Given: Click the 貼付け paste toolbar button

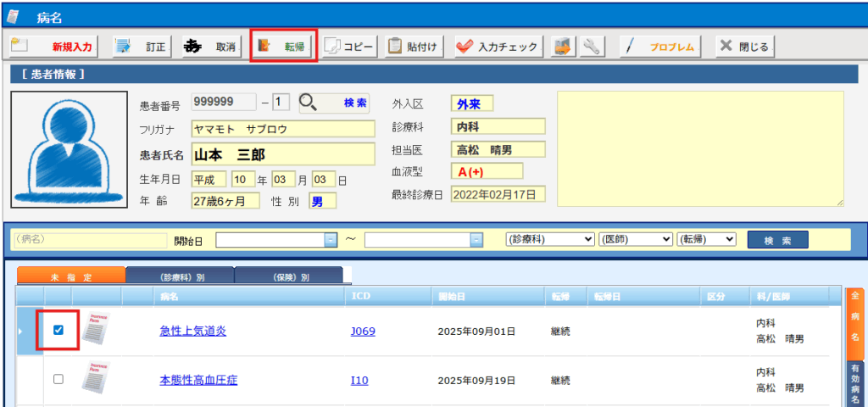Looking at the screenshot, I should (413, 47).
